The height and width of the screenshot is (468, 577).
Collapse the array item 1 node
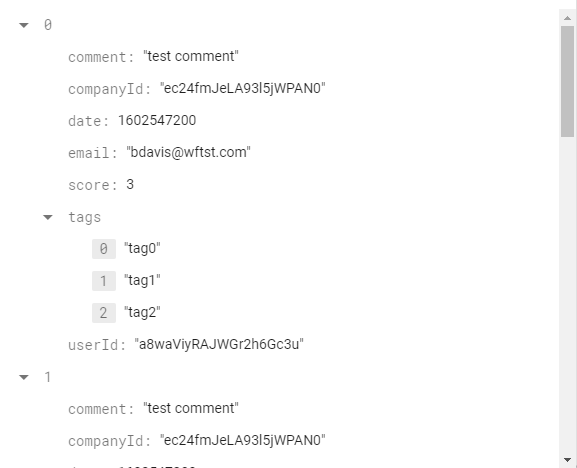24,377
